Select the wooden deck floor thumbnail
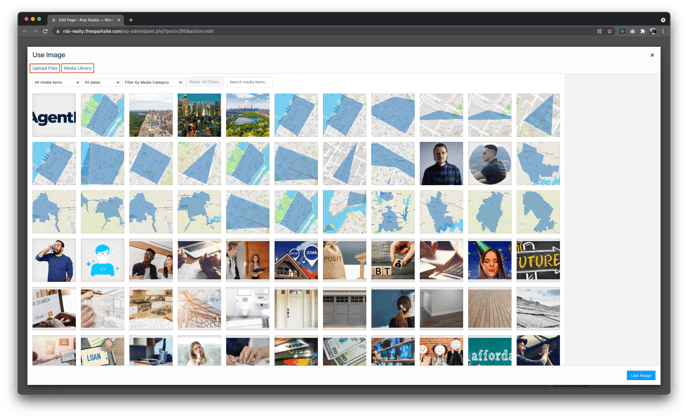The width and height of the screenshot is (688, 418). click(490, 308)
